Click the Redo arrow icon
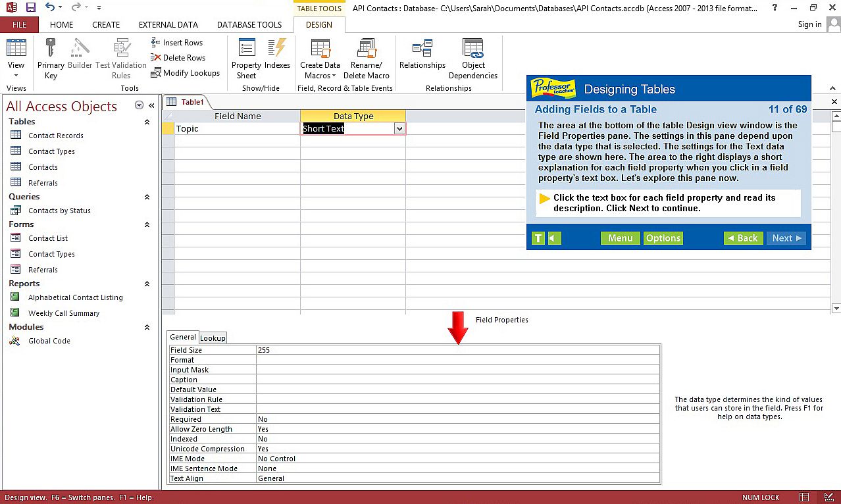841x504 pixels. [x=75, y=7]
